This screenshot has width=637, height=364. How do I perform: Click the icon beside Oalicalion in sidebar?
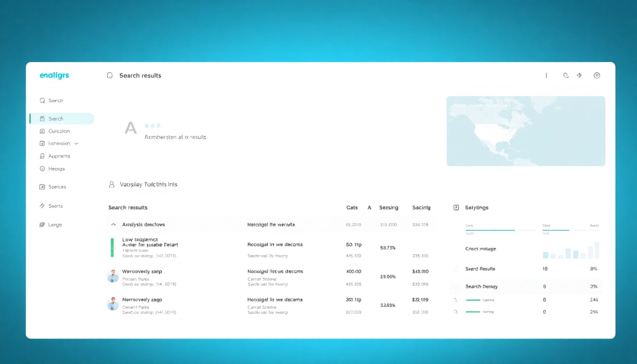click(42, 131)
